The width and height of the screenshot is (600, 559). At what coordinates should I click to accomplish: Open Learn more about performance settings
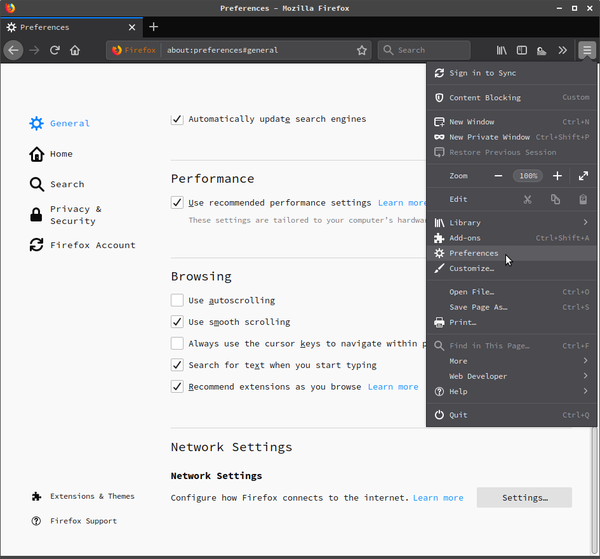pos(402,203)
